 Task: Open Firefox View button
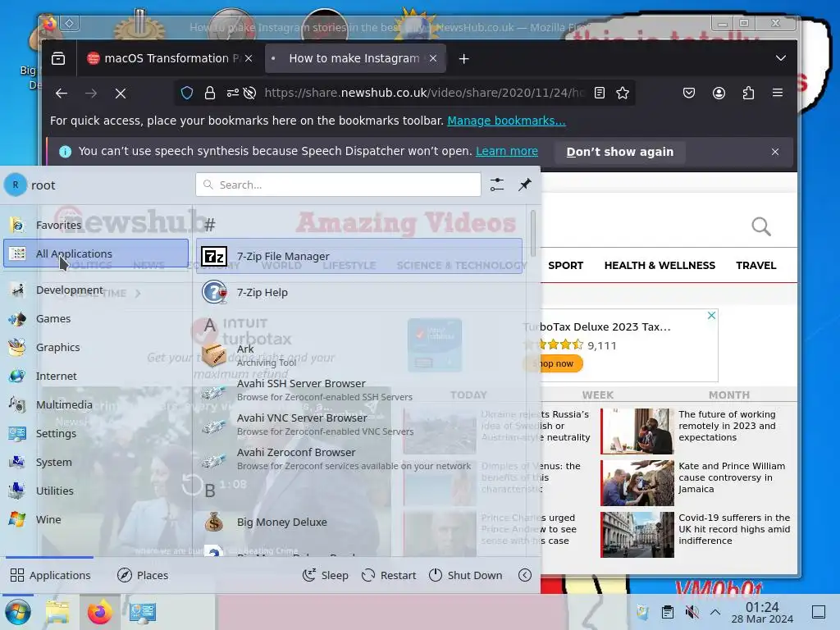click(58, 58)
